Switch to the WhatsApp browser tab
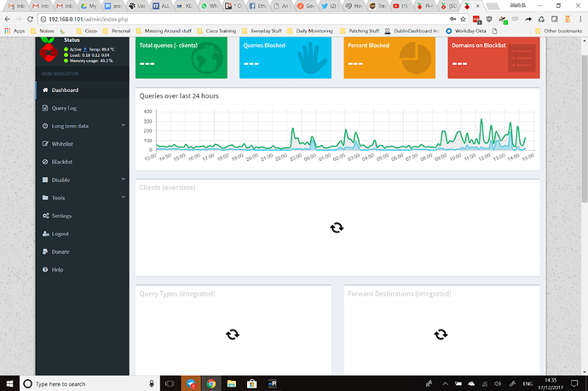This screenshot has height=391, width=588. pyautogui.click(x=210, y=6)
